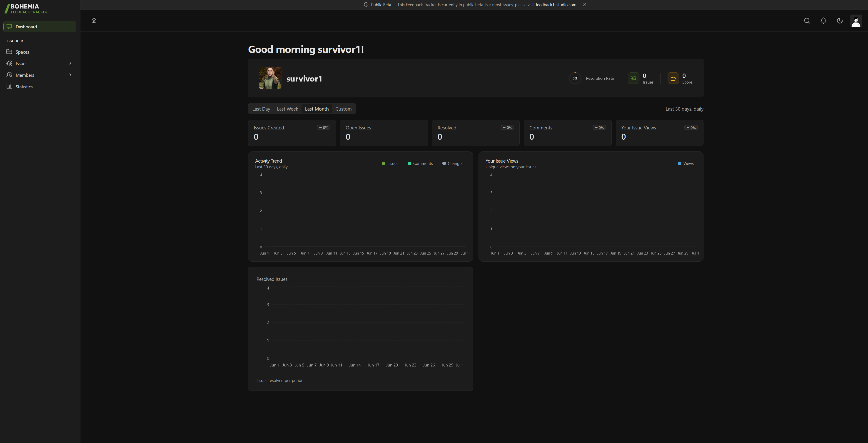868x443 pixels.
Task: Click the green bug Issues icon
Action: click(x=634, y=78)
